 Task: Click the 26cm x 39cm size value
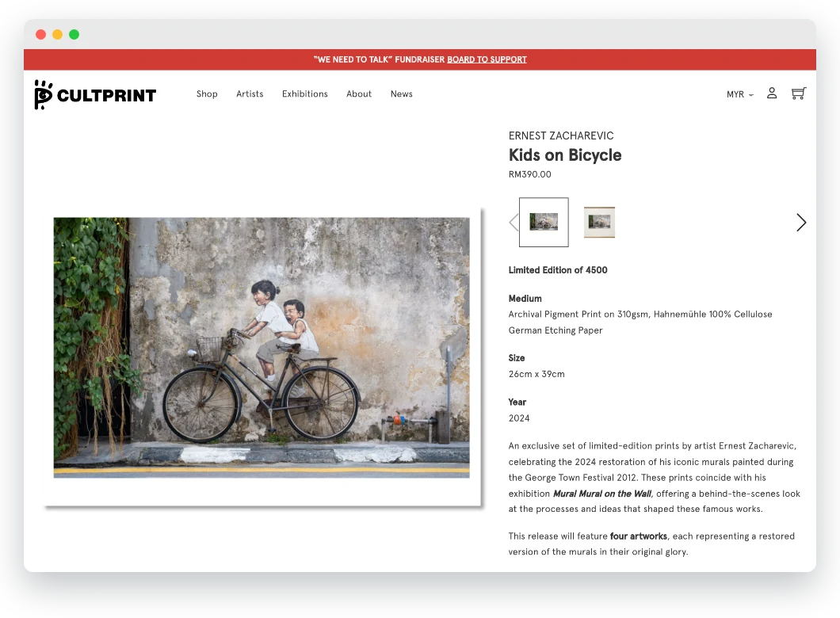click(x=536, y=374)
